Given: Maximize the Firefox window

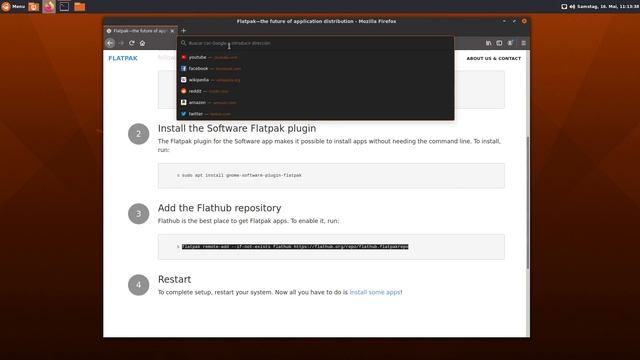Looking at the screenshot, I should tap(514, 21).
